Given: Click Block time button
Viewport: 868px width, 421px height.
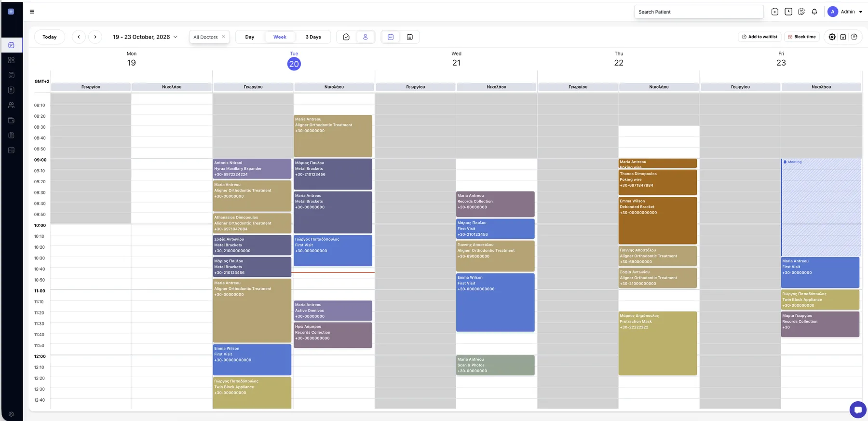Looking at the screenshot, I should [x=801, y=37].
